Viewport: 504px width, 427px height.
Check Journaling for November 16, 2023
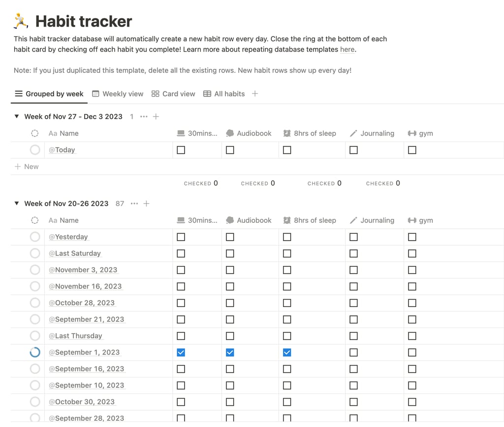tap(353, 287)
